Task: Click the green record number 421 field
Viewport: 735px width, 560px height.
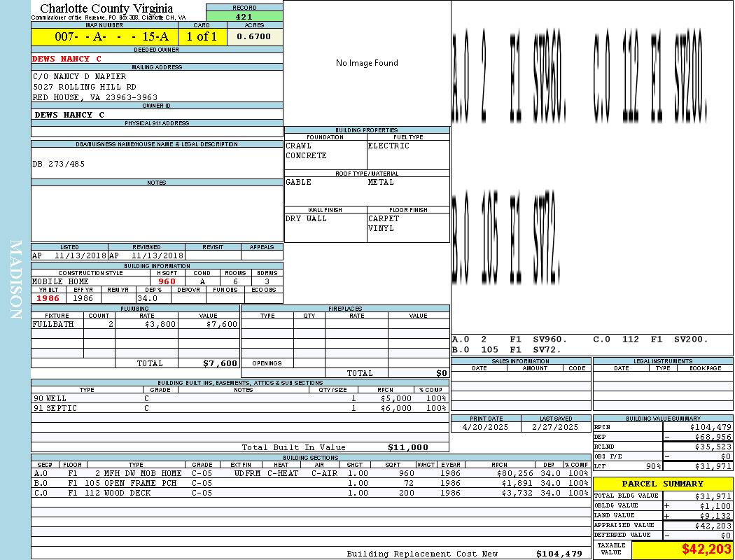Action: pos(244,17)
